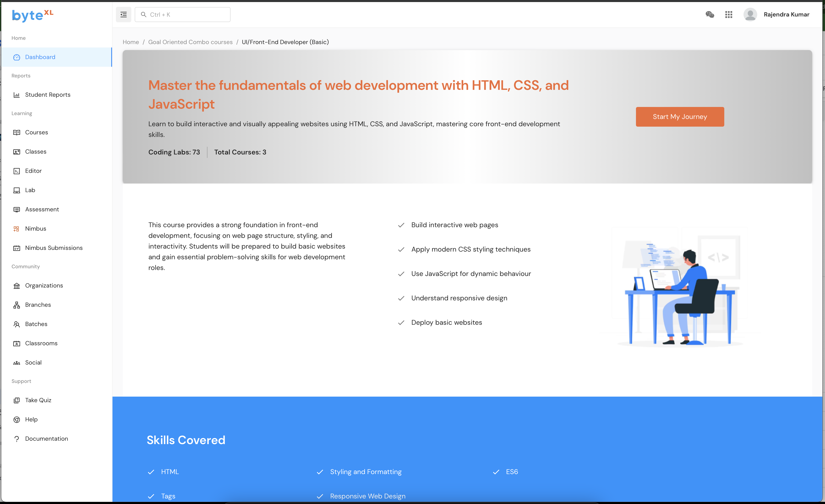Viewport: 825px width, 504px height.
Task: Collapse the sidebar using the menu-fold icon
Action: (x=124, y=14)
